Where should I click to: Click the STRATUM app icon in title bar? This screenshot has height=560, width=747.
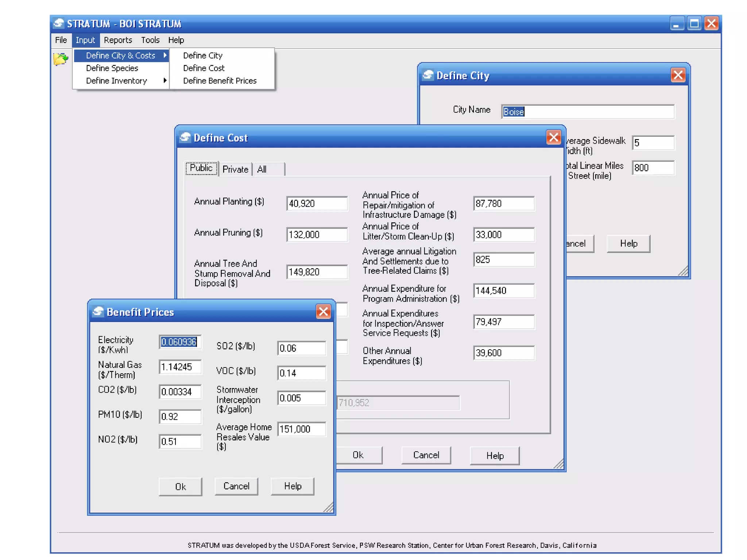point(59,24)
